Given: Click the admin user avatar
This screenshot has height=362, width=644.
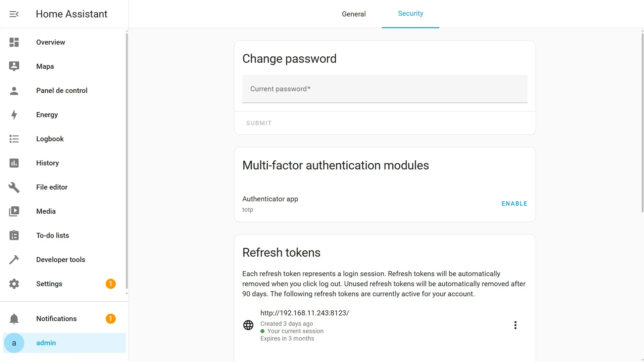Looking at the screenshot, I should click(14, 343).
